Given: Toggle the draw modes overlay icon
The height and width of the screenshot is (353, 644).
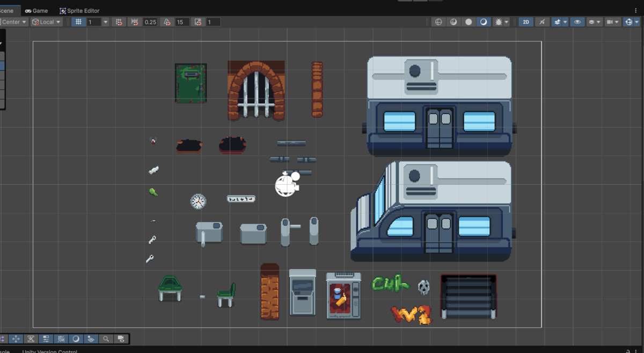Looking at the screenshot, I should tap(76, 339).
